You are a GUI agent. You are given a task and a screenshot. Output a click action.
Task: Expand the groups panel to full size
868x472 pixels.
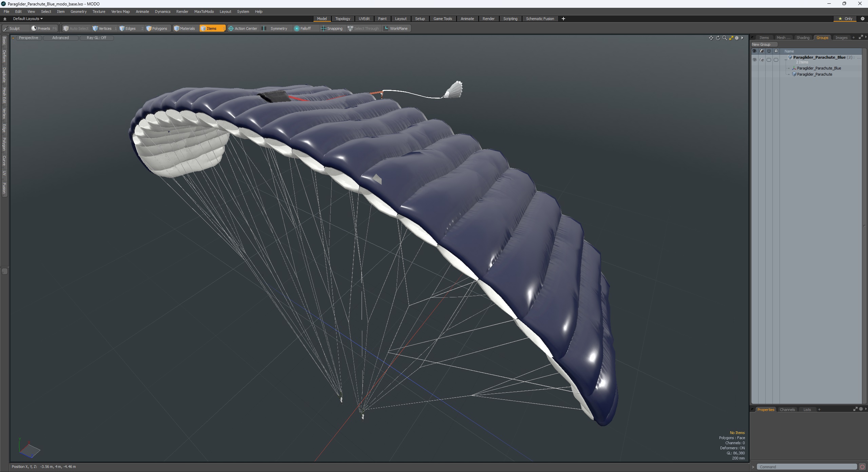coord(860,37)
